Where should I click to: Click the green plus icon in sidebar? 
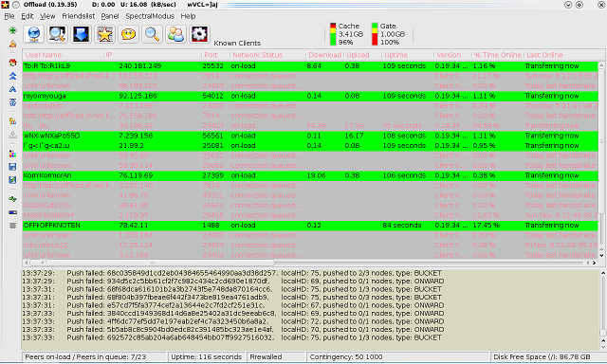point(12,30)
